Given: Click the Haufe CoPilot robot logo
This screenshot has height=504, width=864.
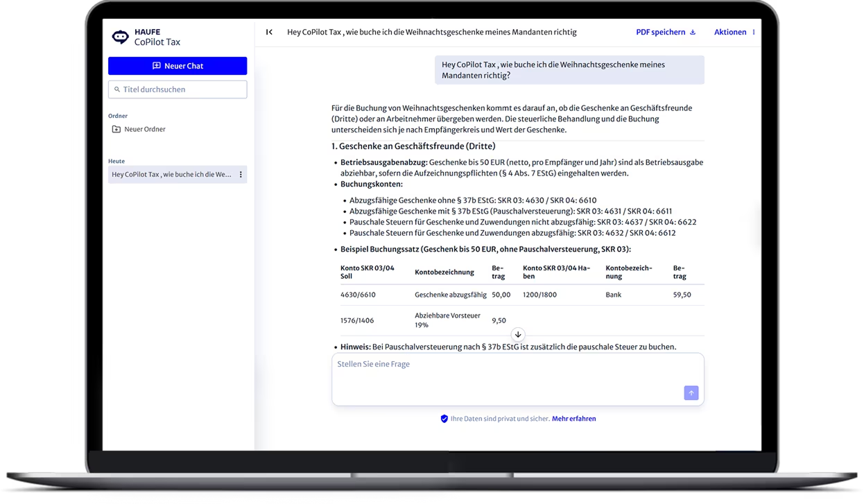Looking at the screenshot, I should 121,37.
